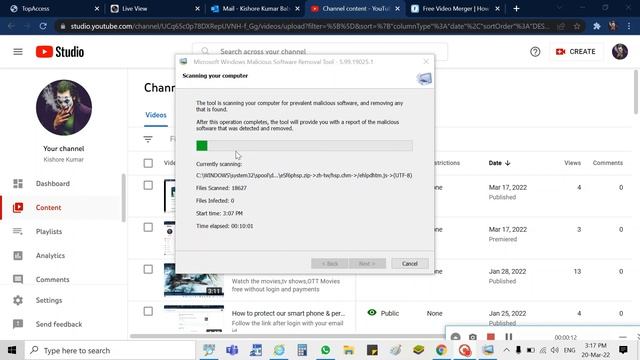Pause the screen recording
The image size is (640, 360).
coord(509,337)
